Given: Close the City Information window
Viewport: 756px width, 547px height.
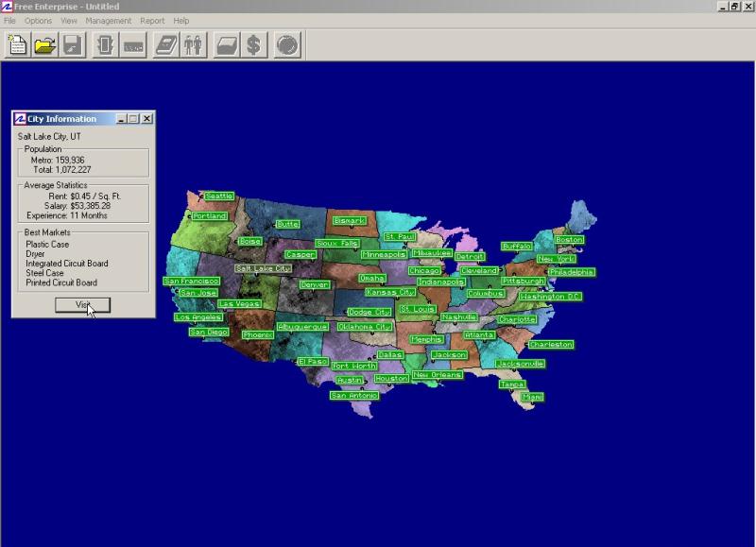Looking at the screenshot, I should click(x=147, y=119).
